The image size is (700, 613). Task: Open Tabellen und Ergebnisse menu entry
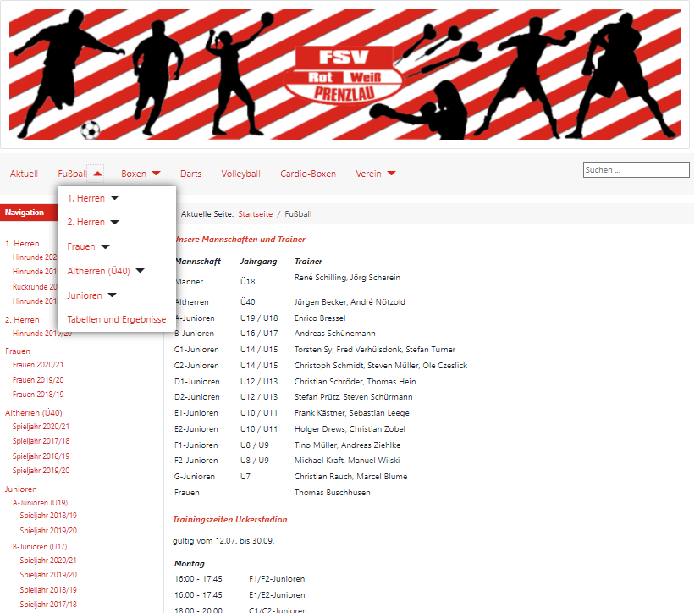pyautogui.click(x=117, y=319)
